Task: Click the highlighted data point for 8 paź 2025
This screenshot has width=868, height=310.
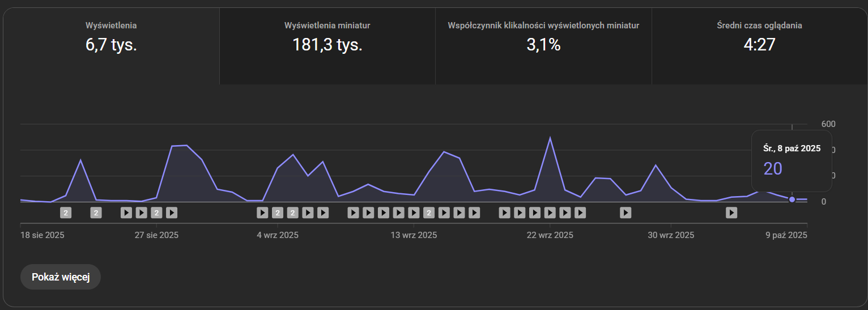Action: (792, 199)
